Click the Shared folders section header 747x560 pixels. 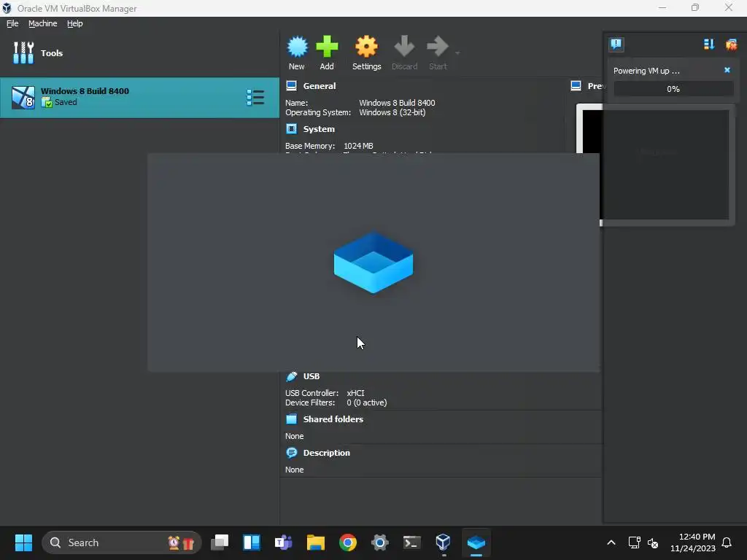point(333,419)
